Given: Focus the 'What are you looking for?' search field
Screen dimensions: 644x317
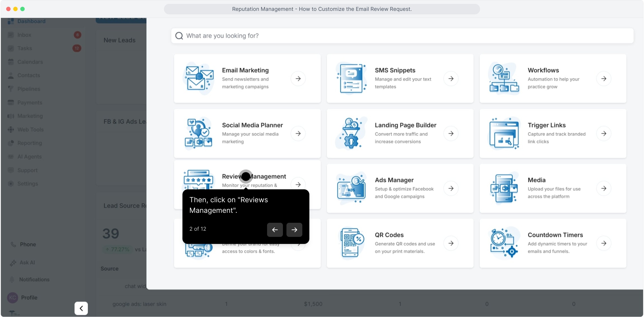Looking at the screenshot, I should coord(402,36).
